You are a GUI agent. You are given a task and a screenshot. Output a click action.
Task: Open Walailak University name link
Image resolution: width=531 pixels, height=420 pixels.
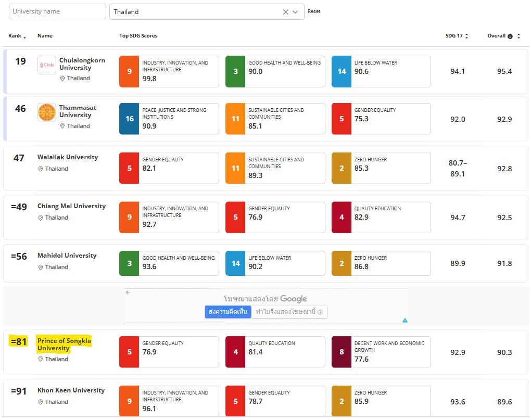coord(68,157)
